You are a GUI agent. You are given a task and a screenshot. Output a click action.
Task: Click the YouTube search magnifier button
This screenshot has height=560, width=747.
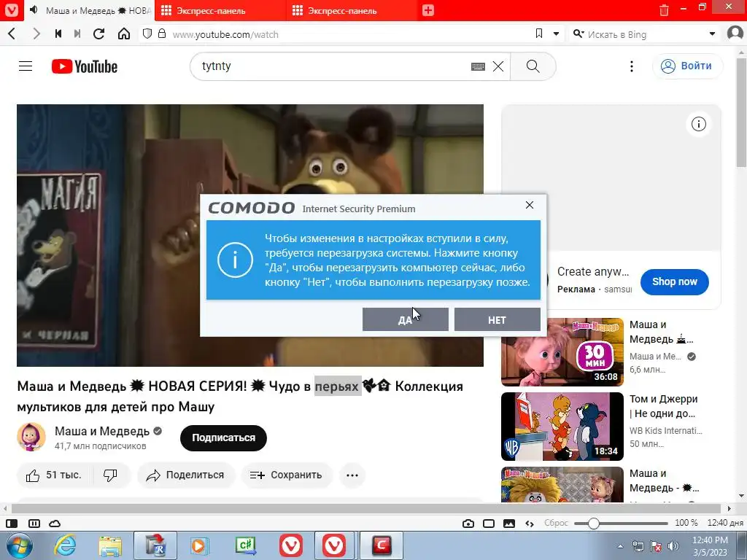tap(533, 66)
